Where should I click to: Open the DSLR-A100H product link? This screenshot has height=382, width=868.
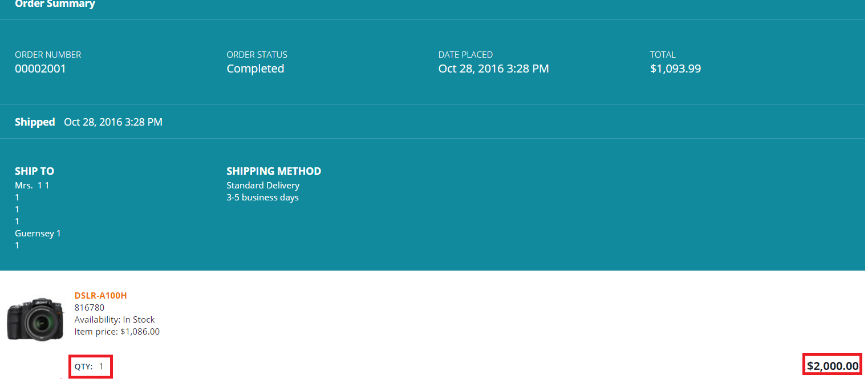coord(100,295)
